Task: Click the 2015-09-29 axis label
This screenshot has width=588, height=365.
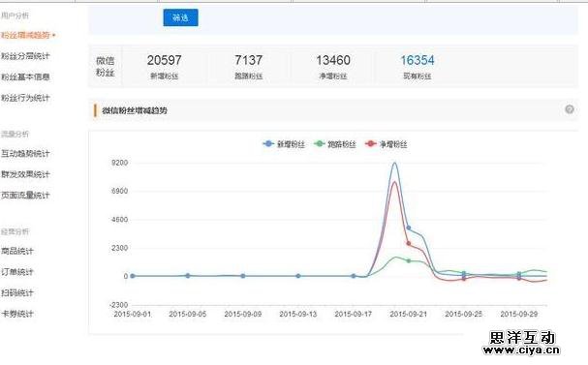Action: [519, 314]
